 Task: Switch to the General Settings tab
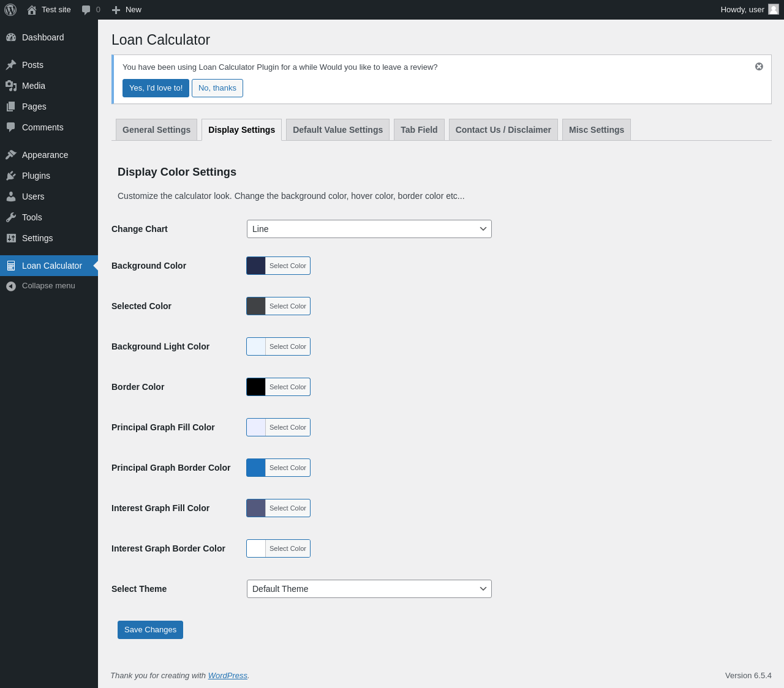pyautogui.click(x=156, y=130)
